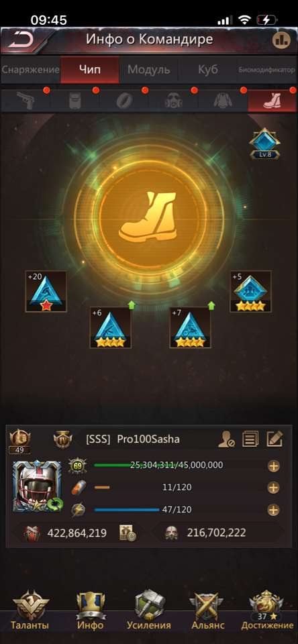298x644 pixels.
Task: Add experience with the plus button
Action: pyautogui.click(x=273, y=466)
